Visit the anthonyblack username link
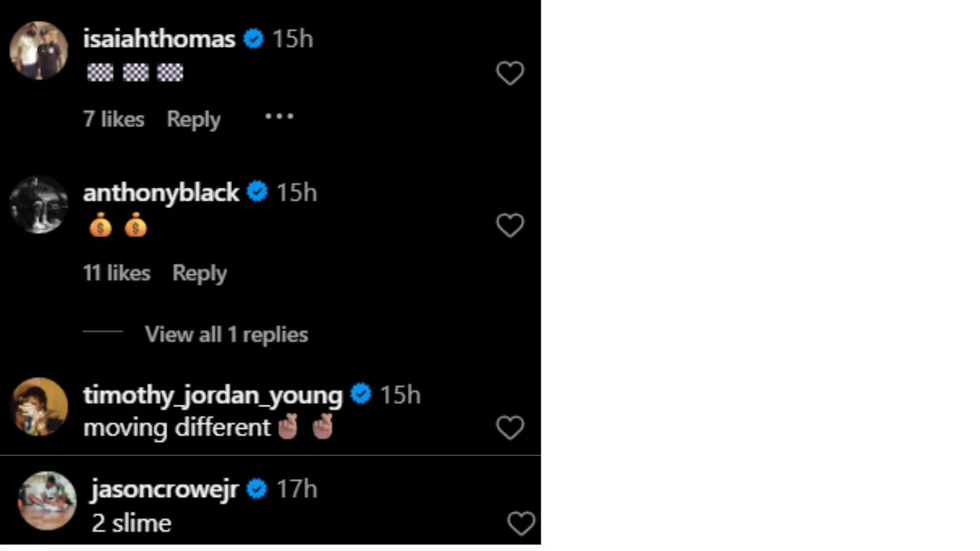 (x=161, y=192)
